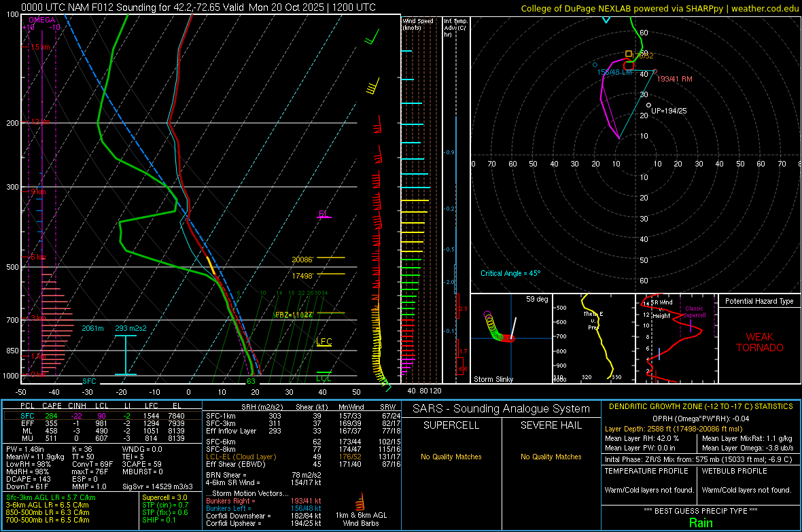Click the "Classic Supercell" label in SR Wind panel
Viewport: 802px width, 532px height.
tap(695, 312)
